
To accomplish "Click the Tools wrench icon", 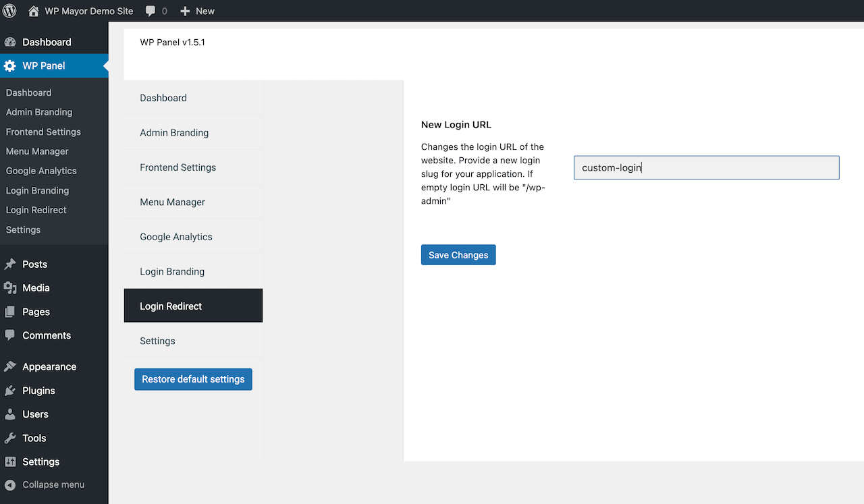I will [10, 439].
